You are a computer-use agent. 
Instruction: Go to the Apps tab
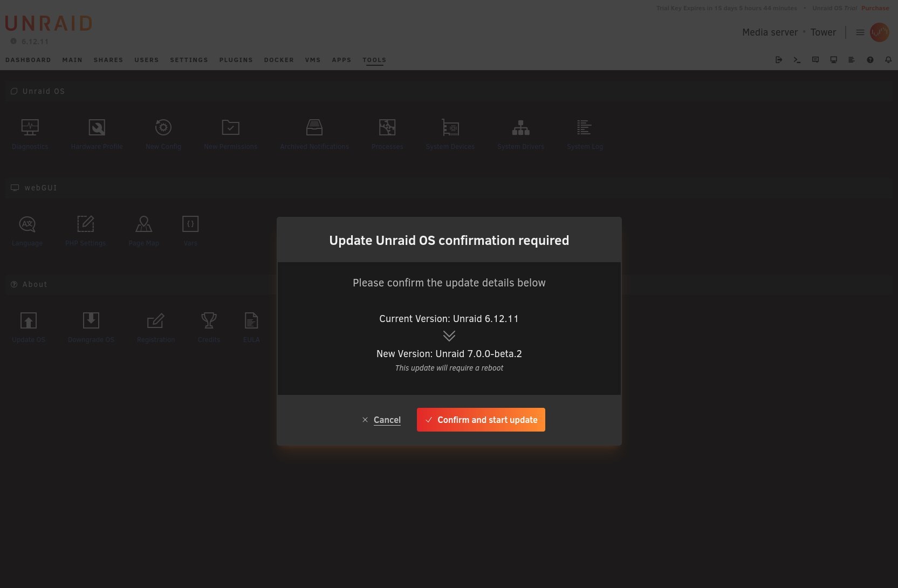click(341, 60)
